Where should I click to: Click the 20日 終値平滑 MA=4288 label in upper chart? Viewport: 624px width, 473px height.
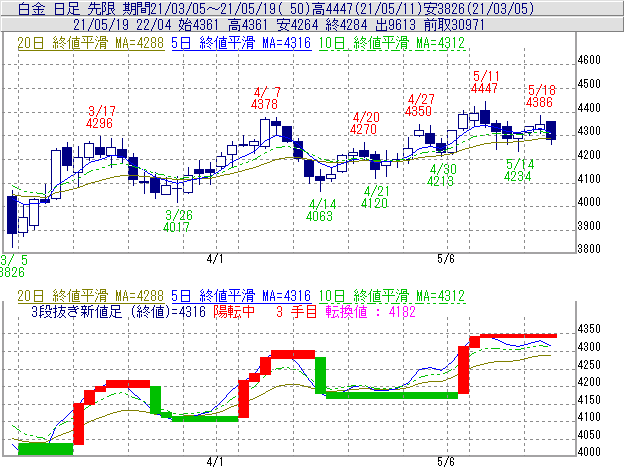[91, 43]
